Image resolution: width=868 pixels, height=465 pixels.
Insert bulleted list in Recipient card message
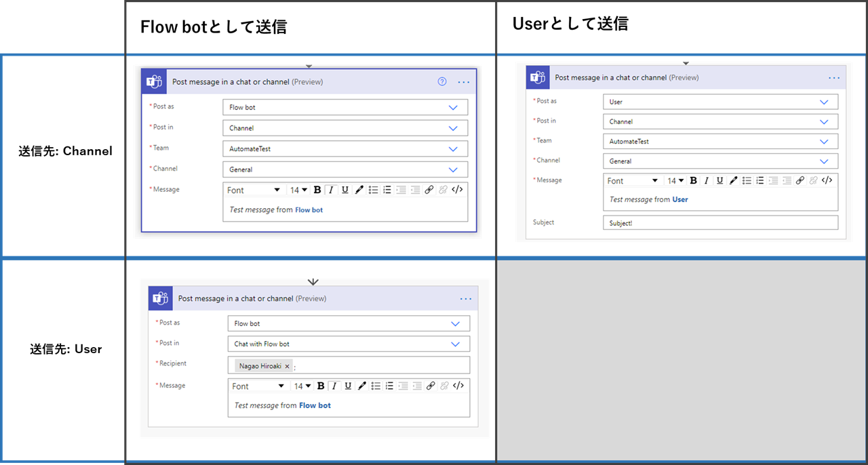coord(376,386)
